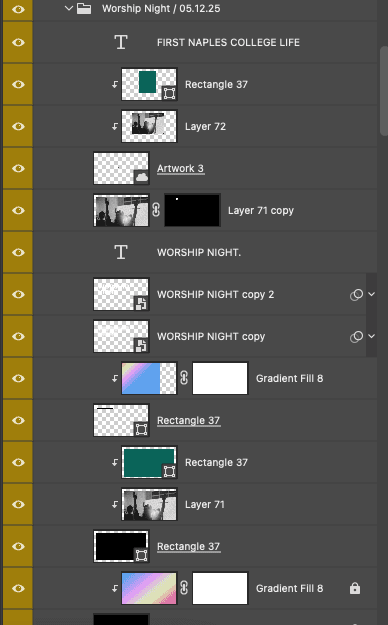This screenshot has width=388, height=625.
Task: Click the WORSHIP NIGHT copy 2 smart object thumbnail
Action: (x=121, y=294)
